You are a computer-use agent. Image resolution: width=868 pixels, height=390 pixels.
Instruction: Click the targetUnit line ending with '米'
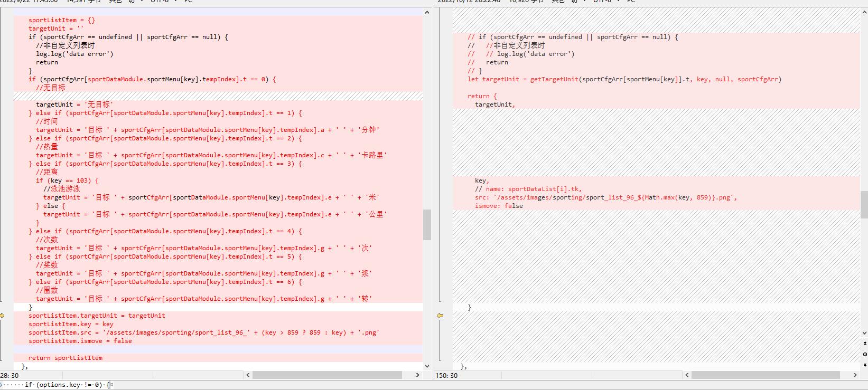tap(211, 197)
